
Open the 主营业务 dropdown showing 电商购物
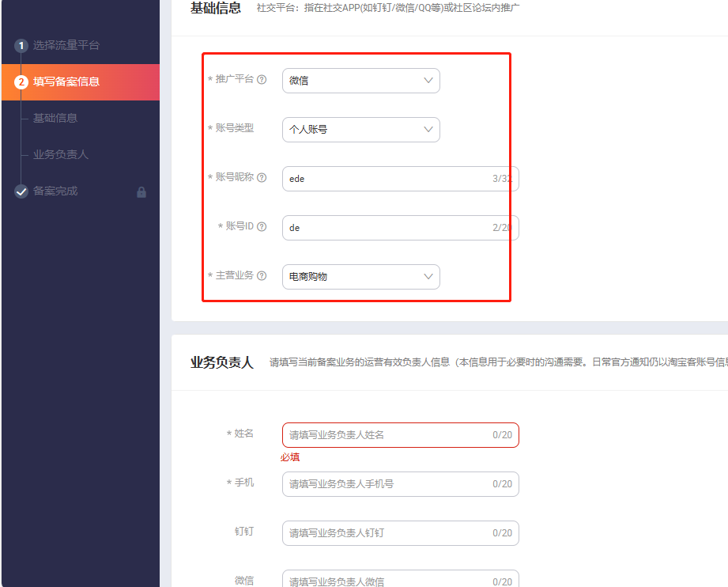click(x=360, y=277)
